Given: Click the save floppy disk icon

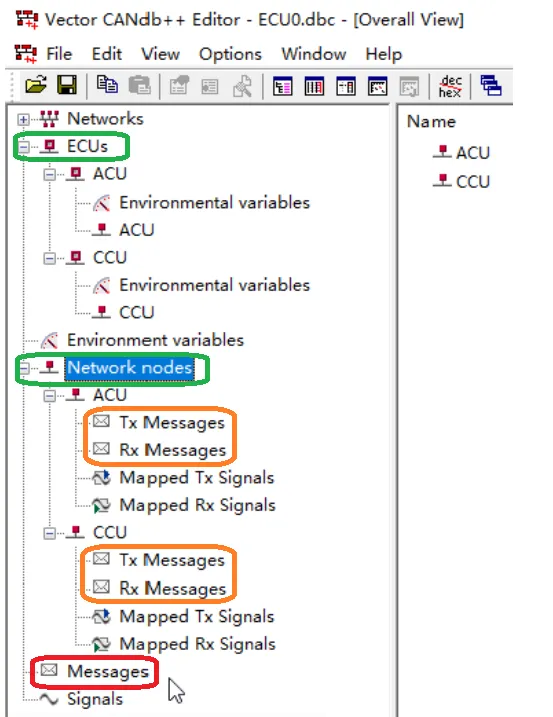Looking at the screenshot, I should pos(66,85).
